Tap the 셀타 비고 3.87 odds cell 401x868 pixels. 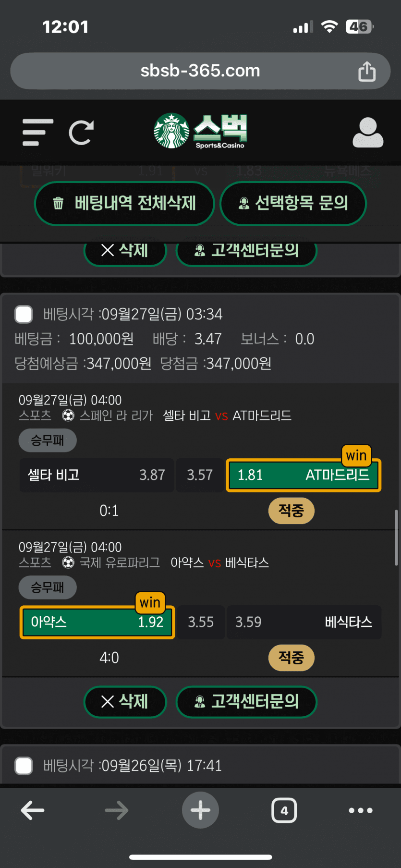(97, 475)
